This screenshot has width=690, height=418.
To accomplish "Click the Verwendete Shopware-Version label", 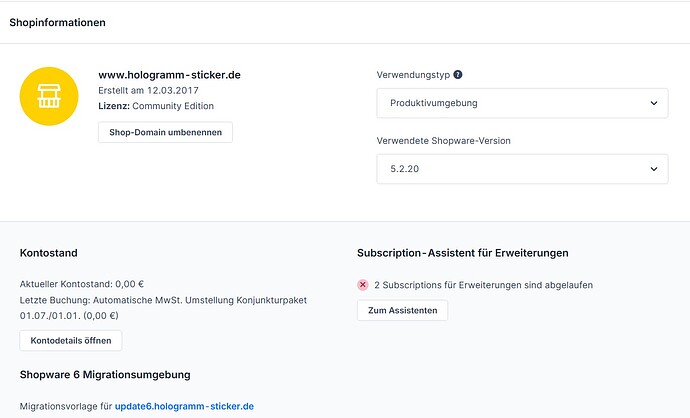I will 444,141.
